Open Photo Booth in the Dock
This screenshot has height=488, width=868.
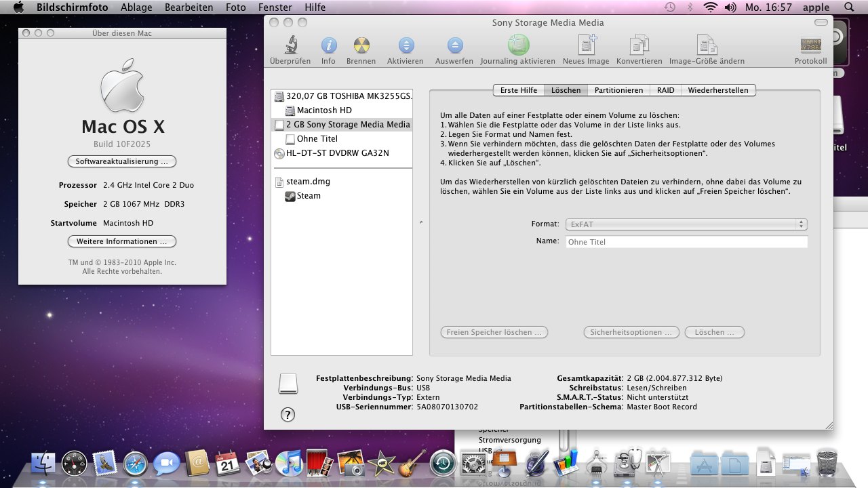click(x=320, y=463)
